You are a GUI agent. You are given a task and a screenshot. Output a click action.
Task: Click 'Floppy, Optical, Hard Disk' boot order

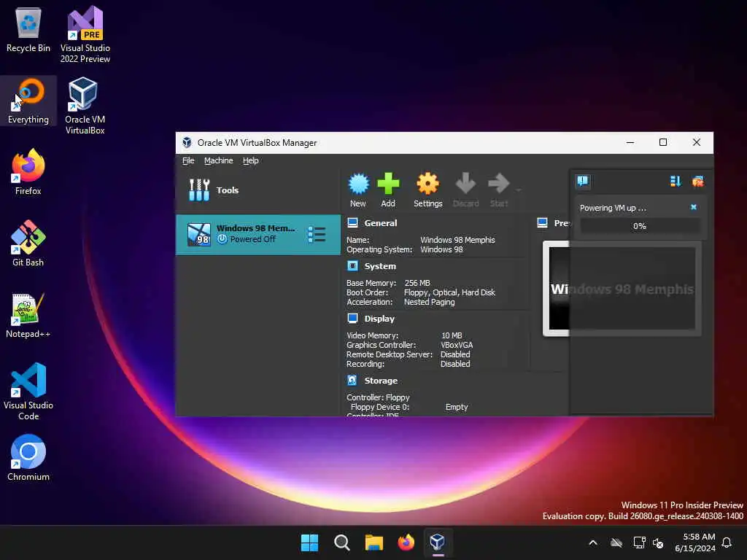click(449, 292)
